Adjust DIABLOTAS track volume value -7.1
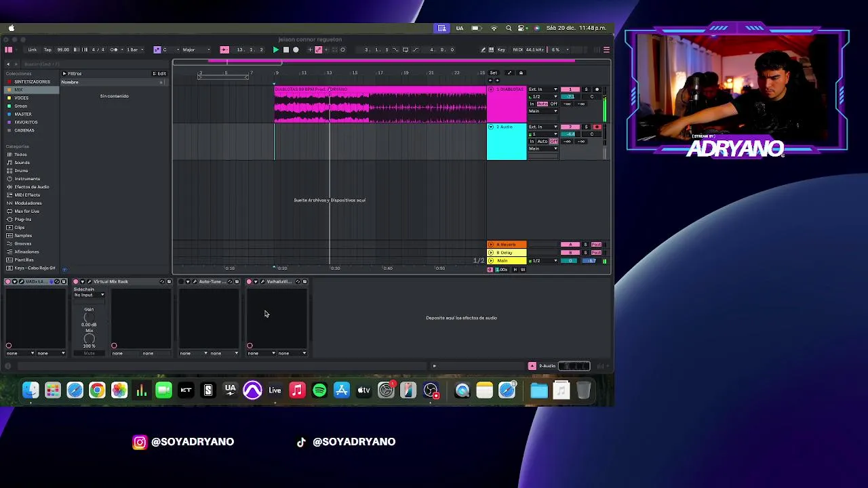 click(x=570, y=96)
